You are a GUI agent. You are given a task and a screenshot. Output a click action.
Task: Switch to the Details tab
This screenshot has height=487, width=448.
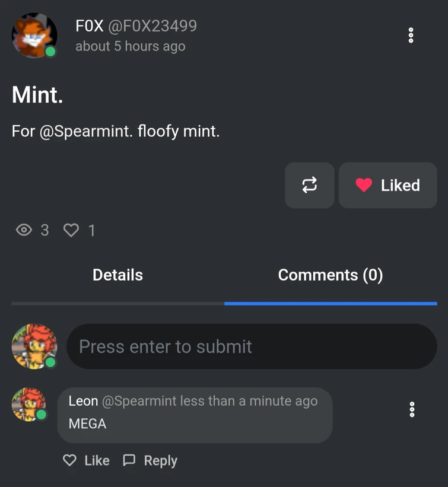pos(117,275)
